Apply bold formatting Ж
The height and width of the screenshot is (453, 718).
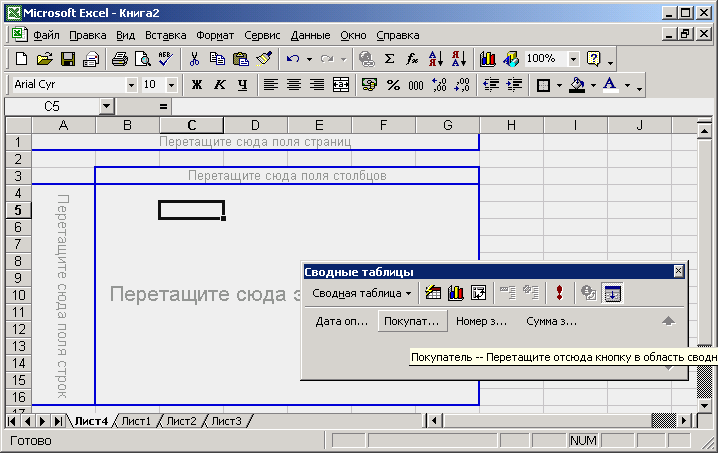(x=197, y=85)
